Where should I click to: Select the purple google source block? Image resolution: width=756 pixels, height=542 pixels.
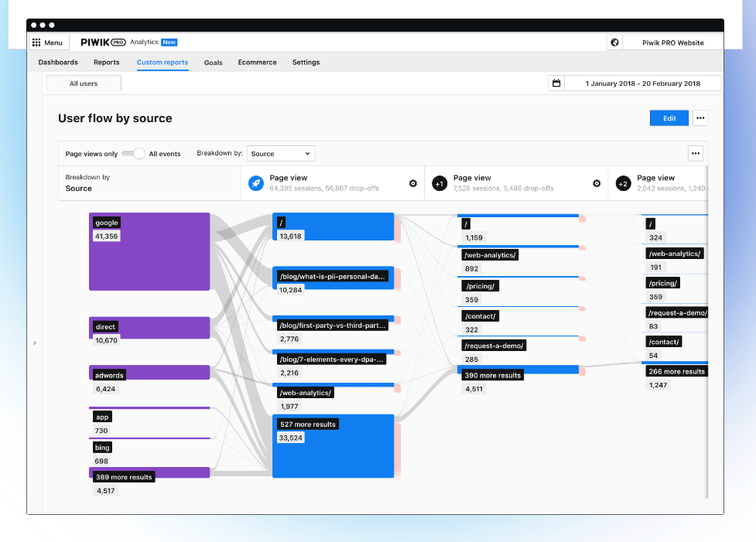click(149, 251)
